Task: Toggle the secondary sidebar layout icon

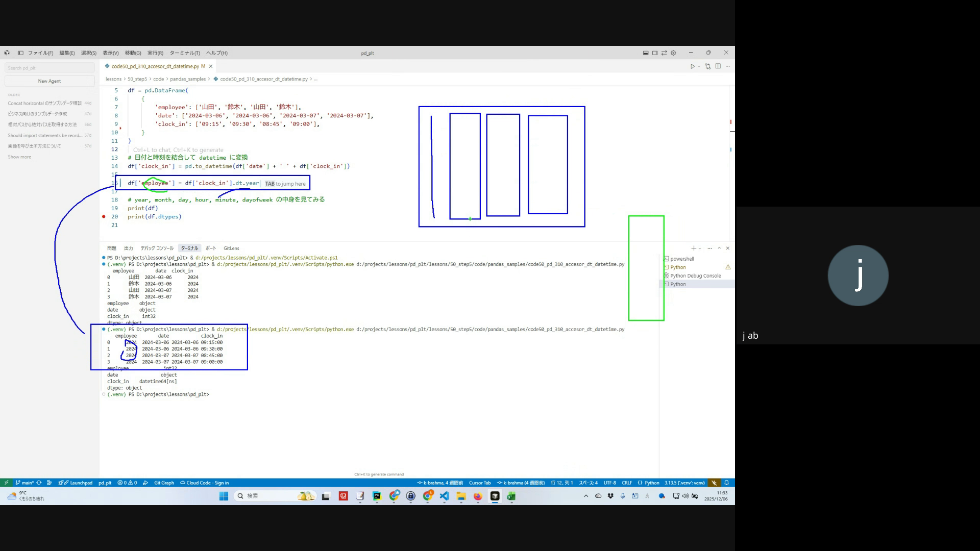Action: (x=655, y=53)
